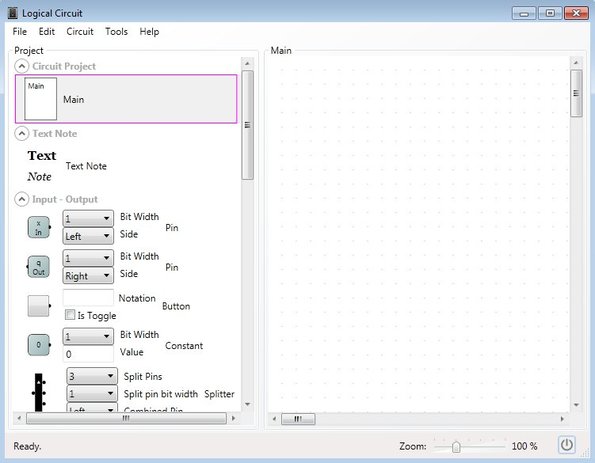Click the Button Notation input field
Screen dimensions: 595x463
[x=88, y=298]
